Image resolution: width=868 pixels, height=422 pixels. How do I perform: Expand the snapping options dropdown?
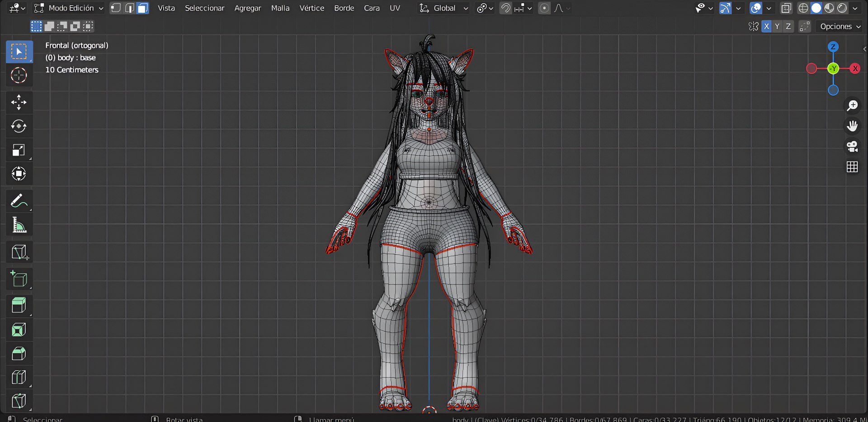524,8
